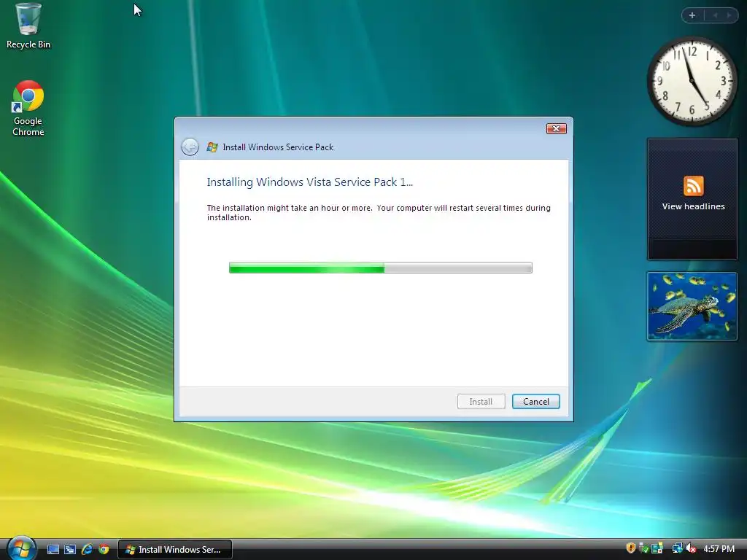Screen dimensions: 747x560
Task: Click the taskbar clock showing 4:57 PM
Action: coord(719,549)
